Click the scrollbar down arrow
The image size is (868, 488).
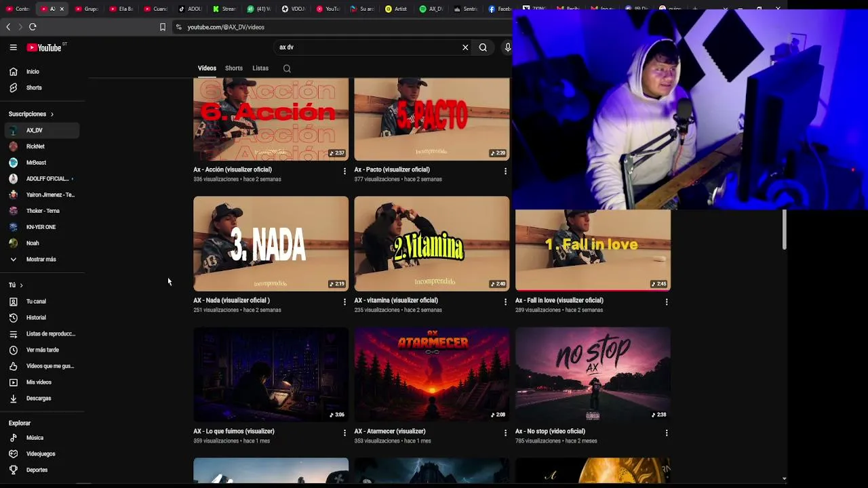coord(784,479)
